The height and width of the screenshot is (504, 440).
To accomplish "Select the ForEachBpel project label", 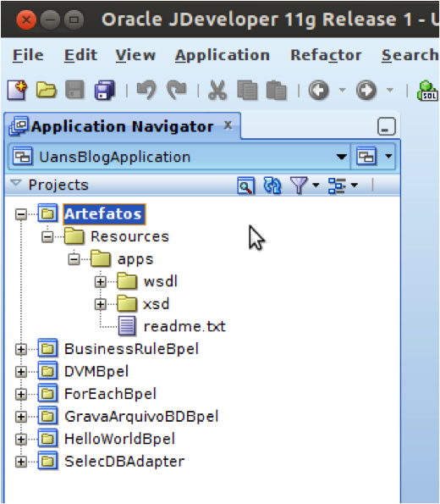I will pyautogui.click(x=110, y=395).
